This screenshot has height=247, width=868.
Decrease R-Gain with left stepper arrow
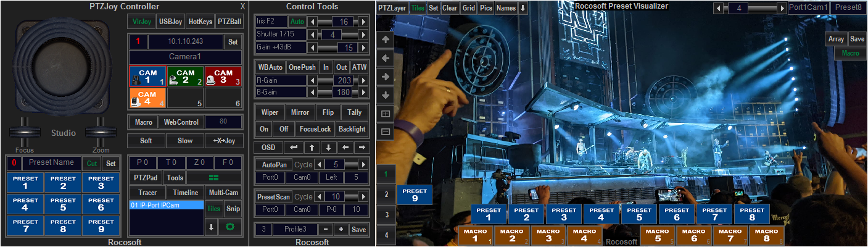pyautogui.click(x=312, y=80)
